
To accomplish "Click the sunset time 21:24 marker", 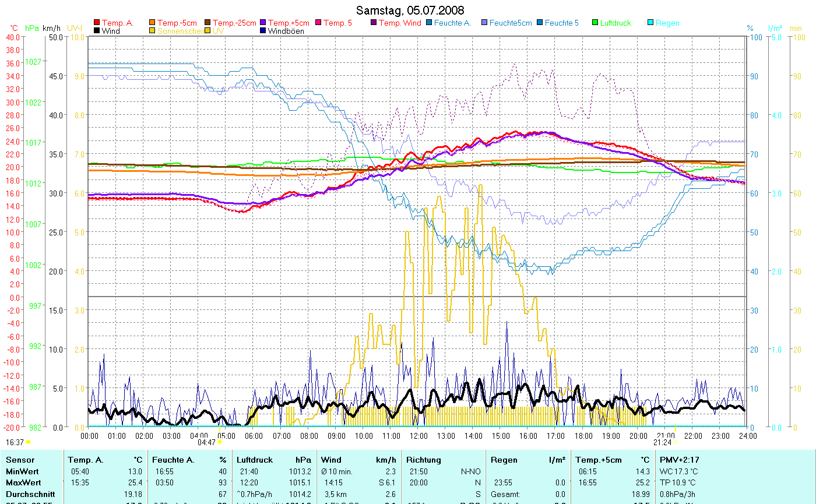I will [664, 443].
